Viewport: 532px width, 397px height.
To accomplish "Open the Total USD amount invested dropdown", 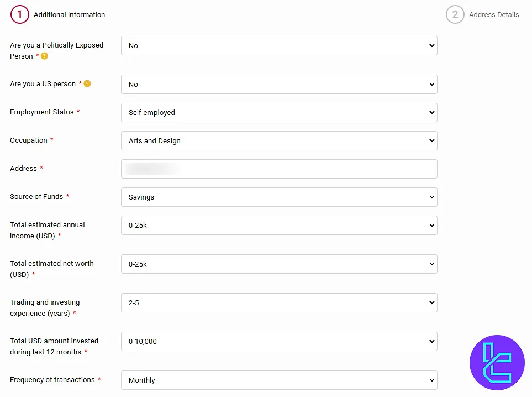I will click(279, 341).
